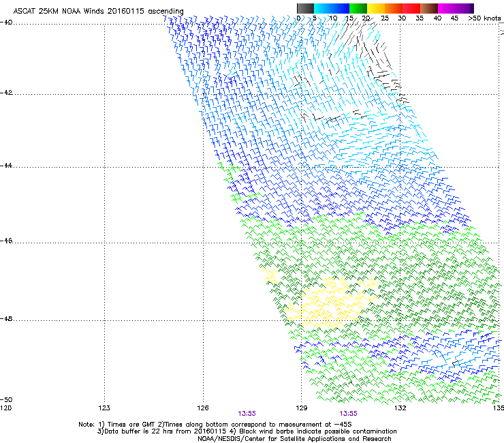Click the red 30-35 knots legend swatch
504x443 pixels.
(x=411, y=8)
